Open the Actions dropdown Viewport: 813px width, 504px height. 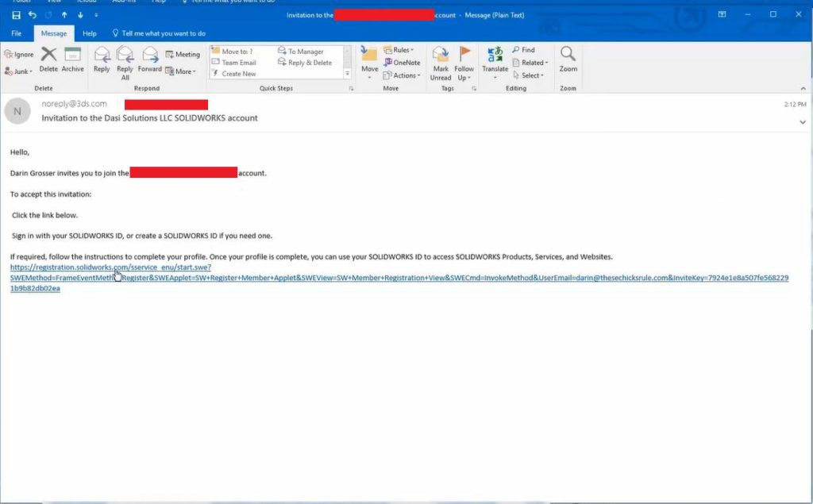coord(402,75)
